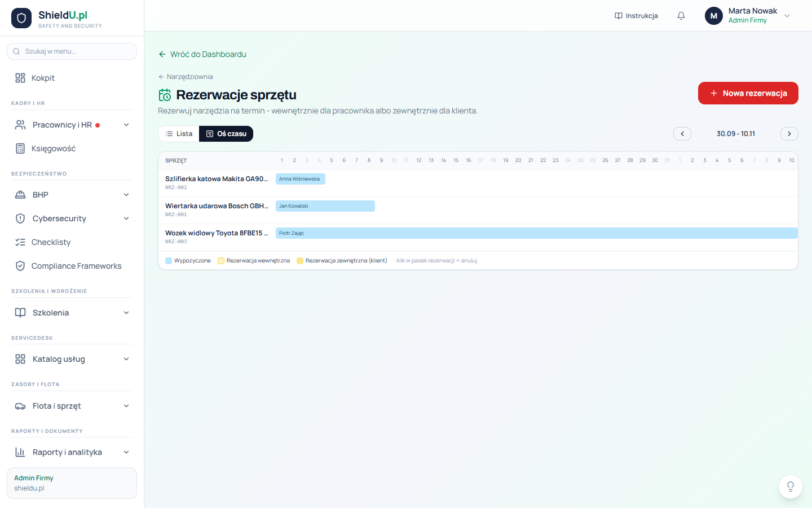This screenshot has width=812, height=508.
Task: Click the Pracownicy i HR people icon
Action: 20,125
